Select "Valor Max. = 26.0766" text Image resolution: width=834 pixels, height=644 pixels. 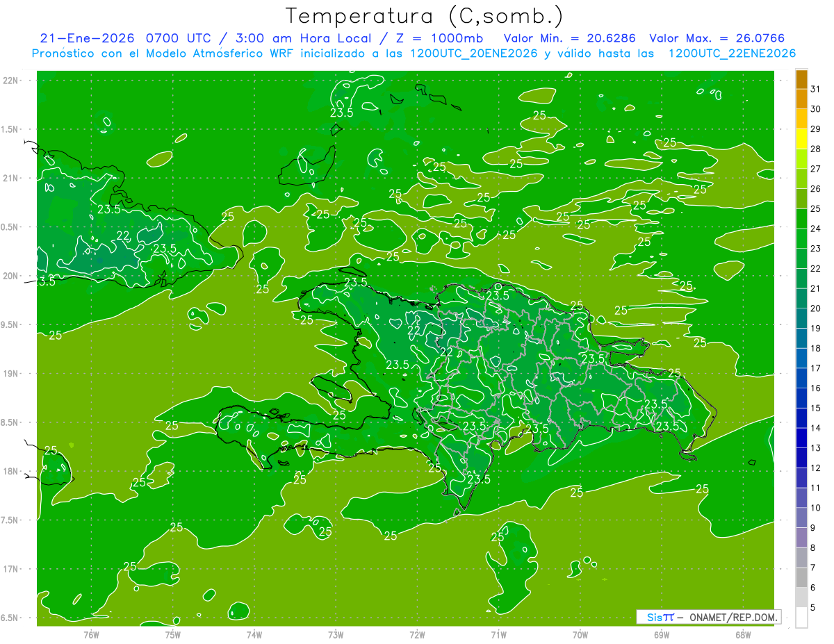pyautogui.click(x=717, y=38)
